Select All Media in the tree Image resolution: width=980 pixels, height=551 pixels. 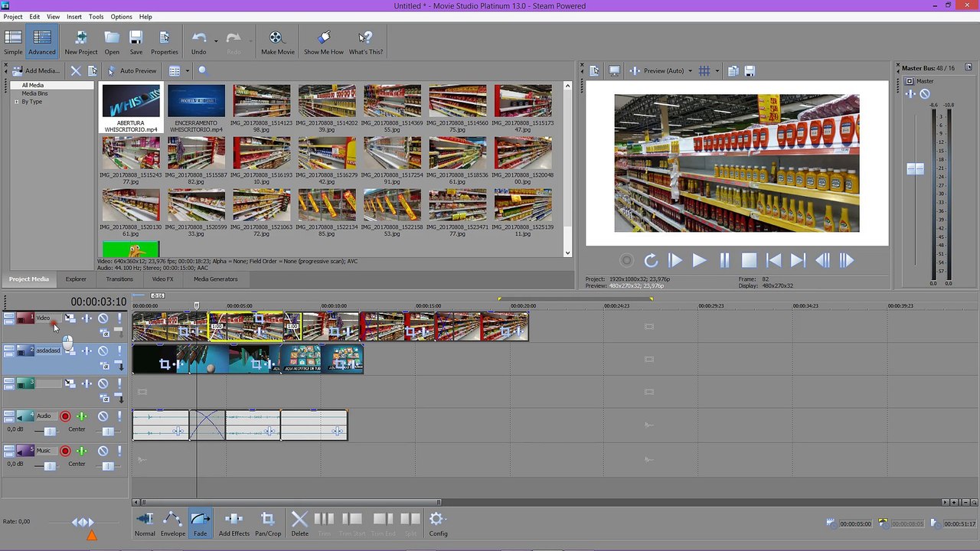click(x=33, y=85)
